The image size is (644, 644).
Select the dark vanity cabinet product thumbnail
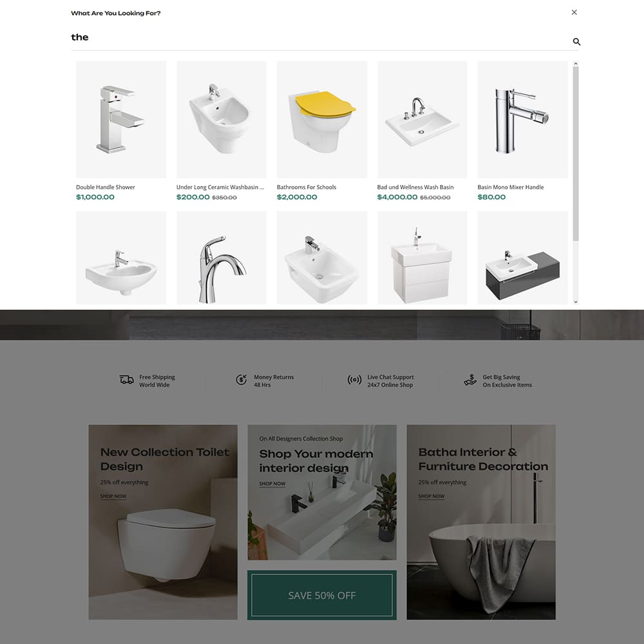tap(522, 258)
